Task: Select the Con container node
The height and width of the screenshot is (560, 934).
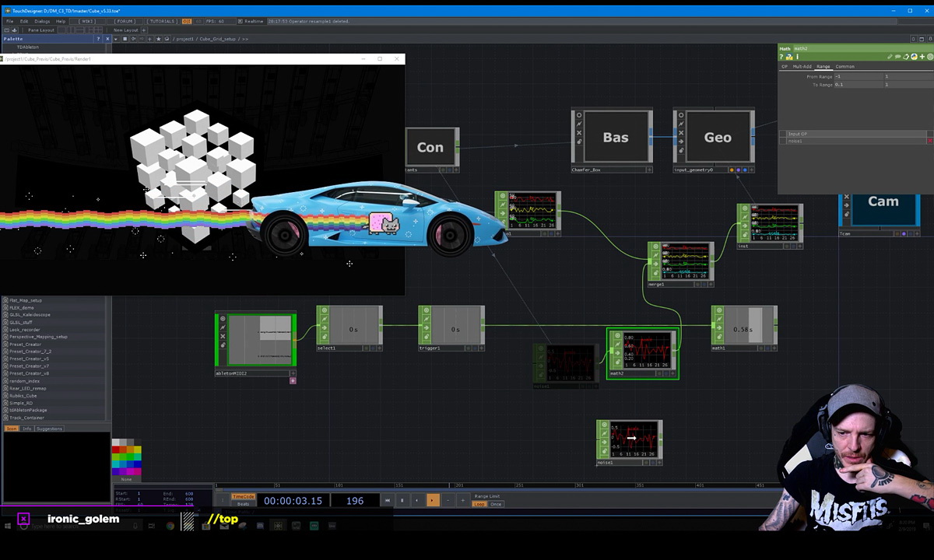Action: pyautogui.click(x=430, y=147)
